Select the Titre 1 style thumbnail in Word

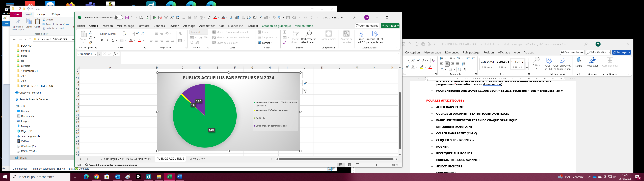(x=518, y=64)
